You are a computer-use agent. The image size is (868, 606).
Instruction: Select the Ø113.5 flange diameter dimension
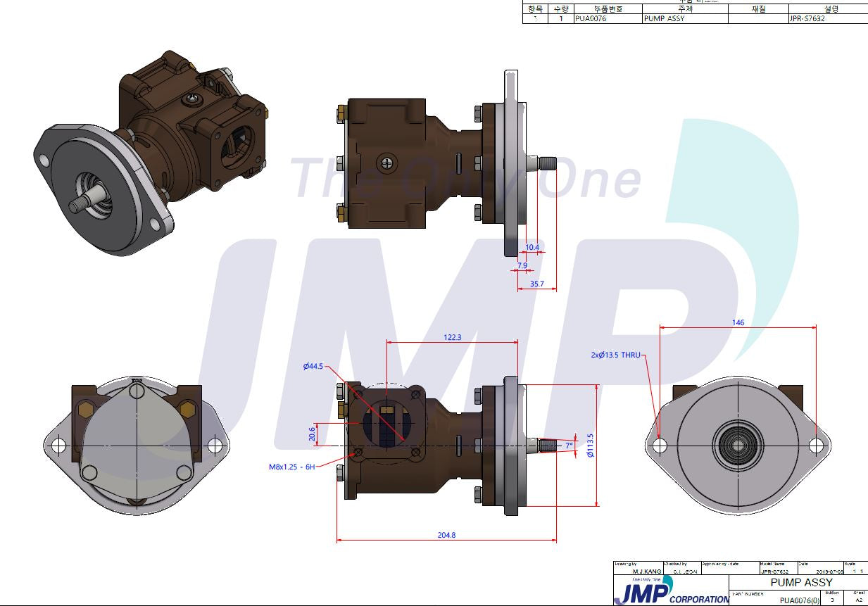(x=591, y=445)
